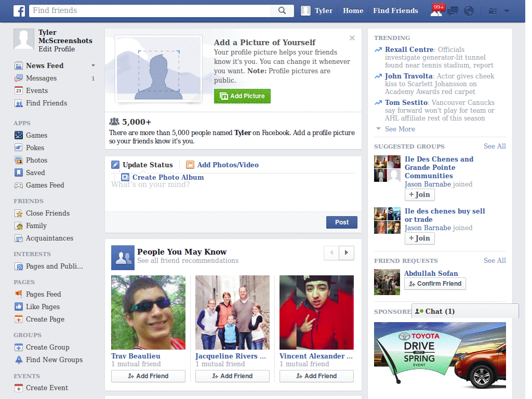Click the search magnifier icon
Image resolution: width=532 pixels, height=399 pixels.
point(282,10)
